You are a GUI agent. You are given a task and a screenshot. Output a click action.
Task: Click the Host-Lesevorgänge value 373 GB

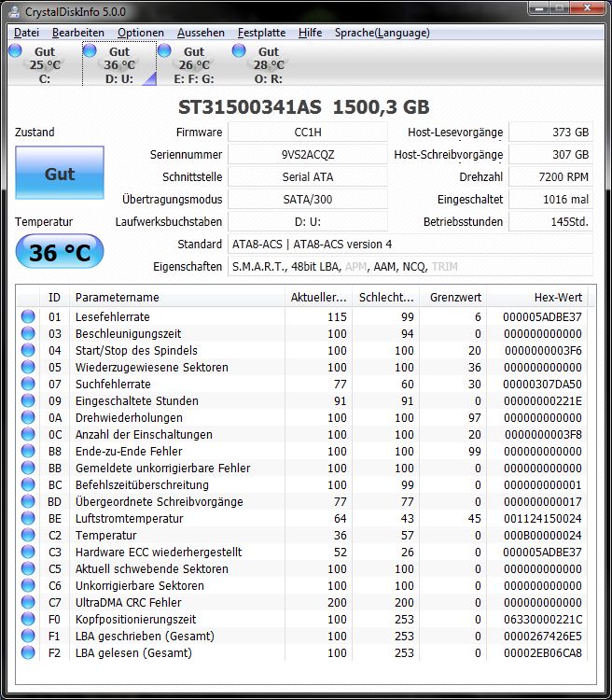tap(550, 133)
